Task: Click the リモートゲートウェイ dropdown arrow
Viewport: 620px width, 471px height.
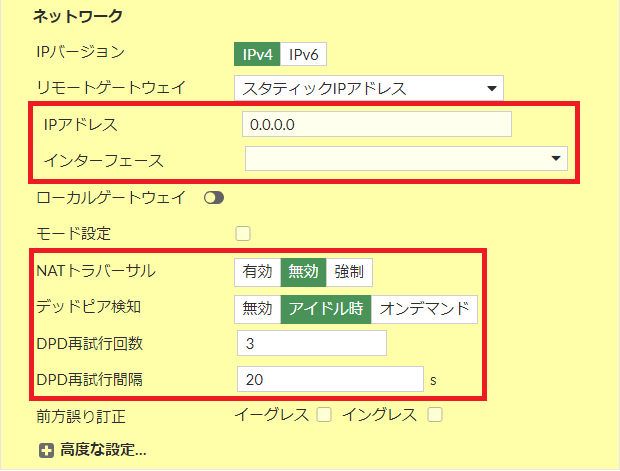Action: (x=491, y=88)
